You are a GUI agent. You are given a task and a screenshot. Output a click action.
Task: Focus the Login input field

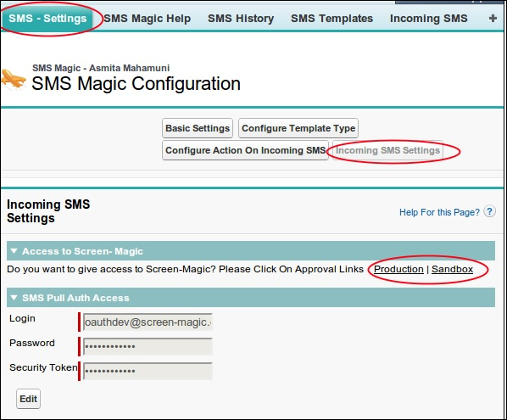pos(148,322)
